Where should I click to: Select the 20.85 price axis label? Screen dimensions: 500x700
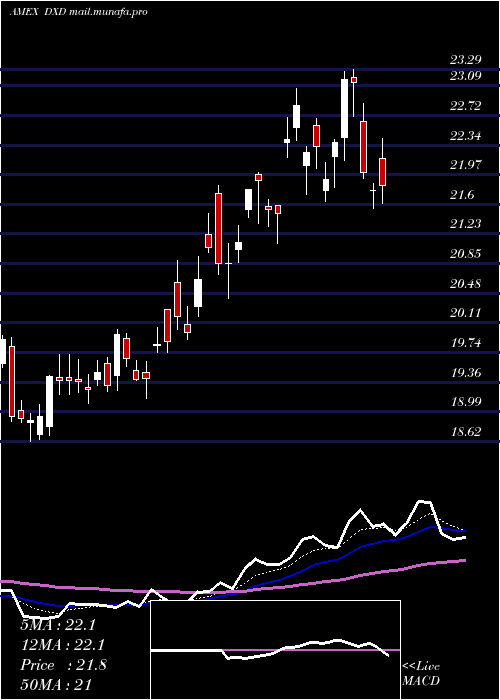[x=465, y=254]
